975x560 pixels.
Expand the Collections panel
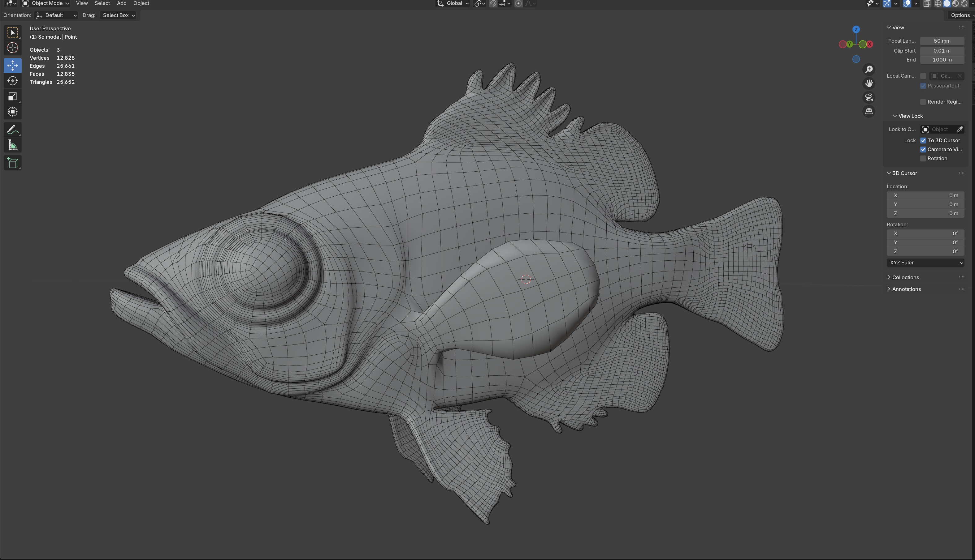[x=905, y=277]
